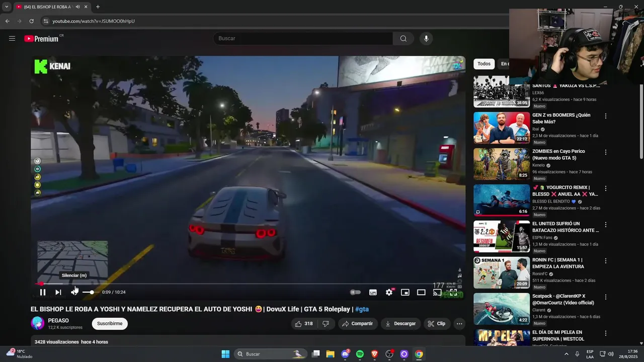Open the #gta hashtag link
The image size is (644, 362).
[362, 309]
